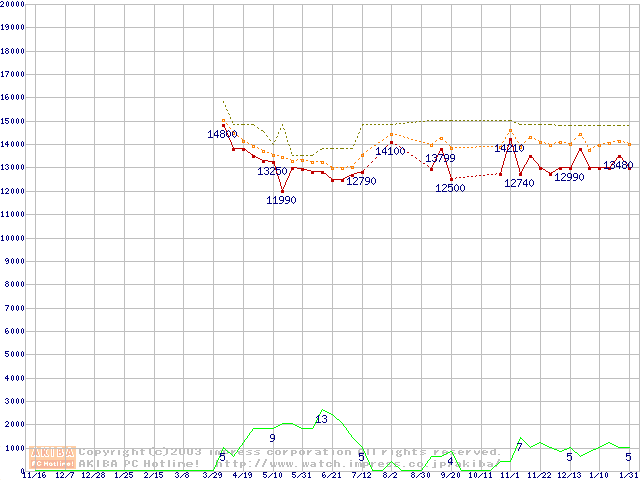Click the copyright Impress corporation text
Image resolution: width=640 pixels, height=480 pixels.
(290, 452)
